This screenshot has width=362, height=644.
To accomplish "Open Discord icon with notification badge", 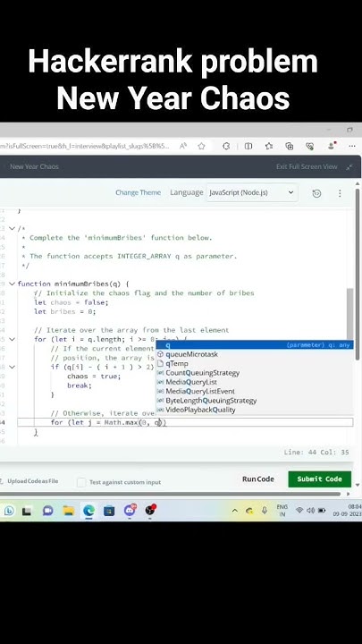I will pos(130,511).
